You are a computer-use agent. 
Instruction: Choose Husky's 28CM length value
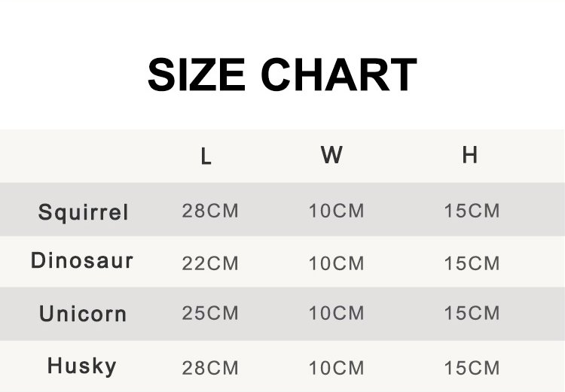210,369
